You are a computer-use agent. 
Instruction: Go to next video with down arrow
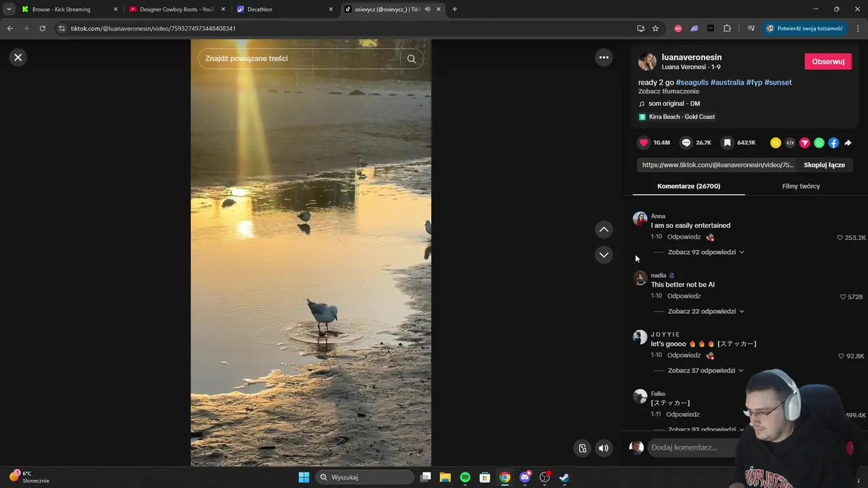point(604,255)
